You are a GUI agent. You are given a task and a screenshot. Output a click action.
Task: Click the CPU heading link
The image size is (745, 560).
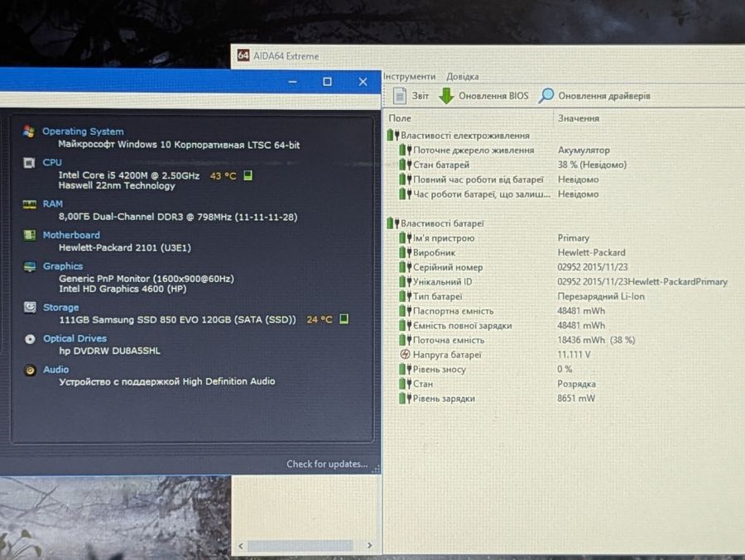52,162
